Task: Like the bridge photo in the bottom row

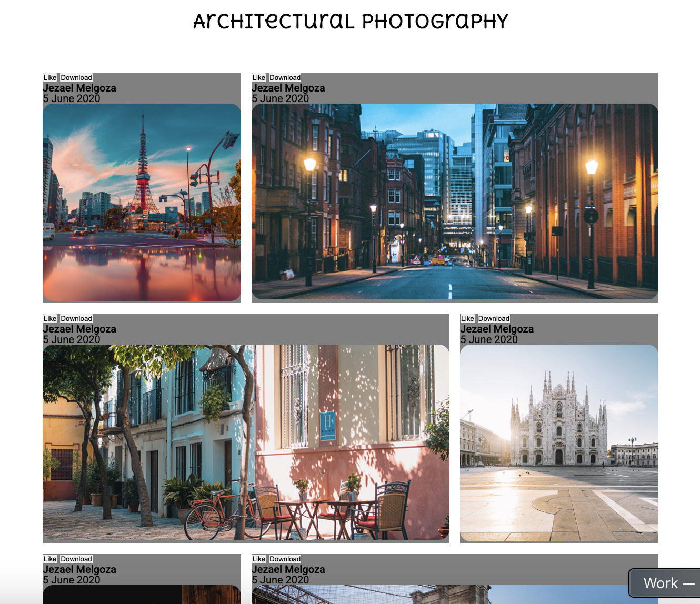Action: tap(259, 559)
